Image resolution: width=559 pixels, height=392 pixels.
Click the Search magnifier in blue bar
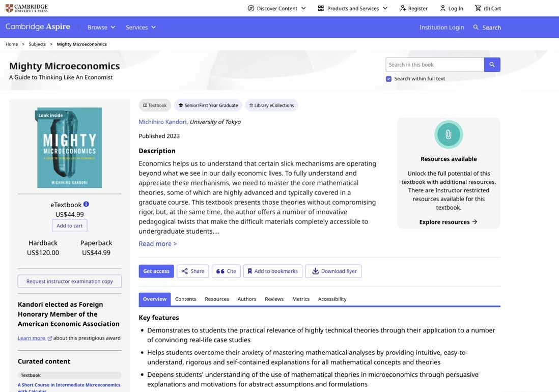(476, 27)
